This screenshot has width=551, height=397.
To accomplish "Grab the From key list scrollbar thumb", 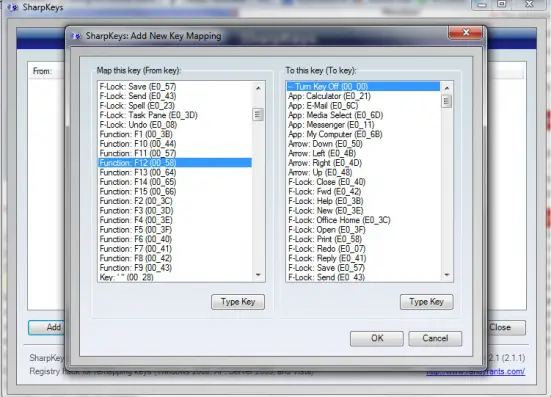I will tap(258, 115).
